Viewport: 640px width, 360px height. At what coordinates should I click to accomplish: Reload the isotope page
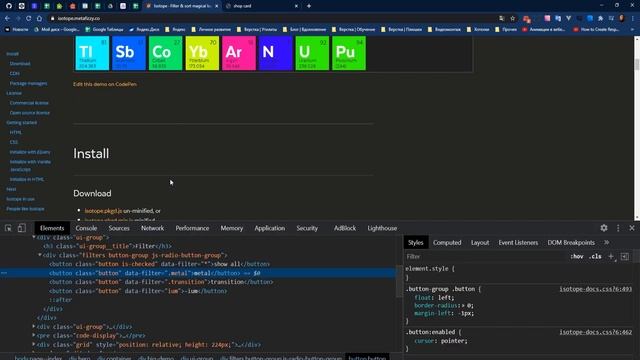click(29, 18)
